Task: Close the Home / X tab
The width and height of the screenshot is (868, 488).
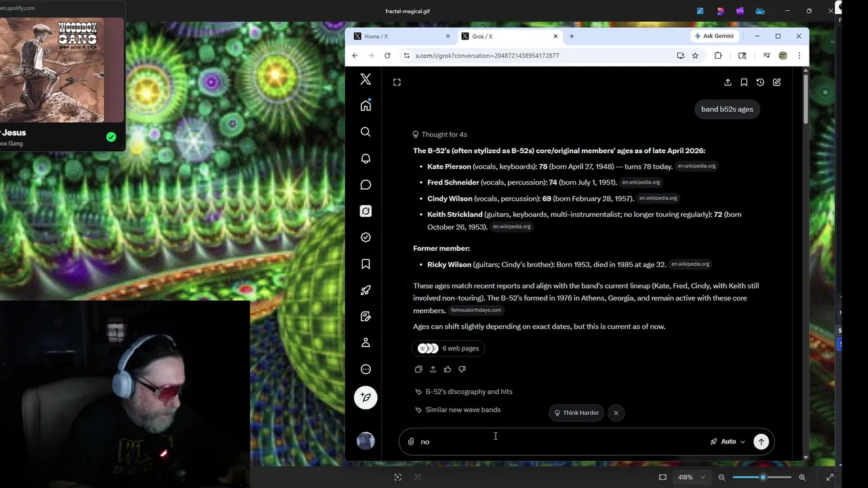Action: pyautogui.click(x=448, y=37)
